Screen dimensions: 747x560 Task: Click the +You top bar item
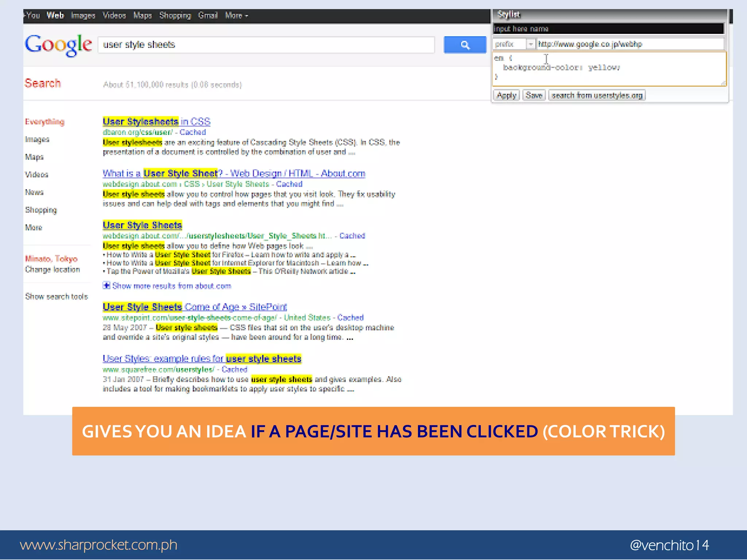(x=32, y=16)
